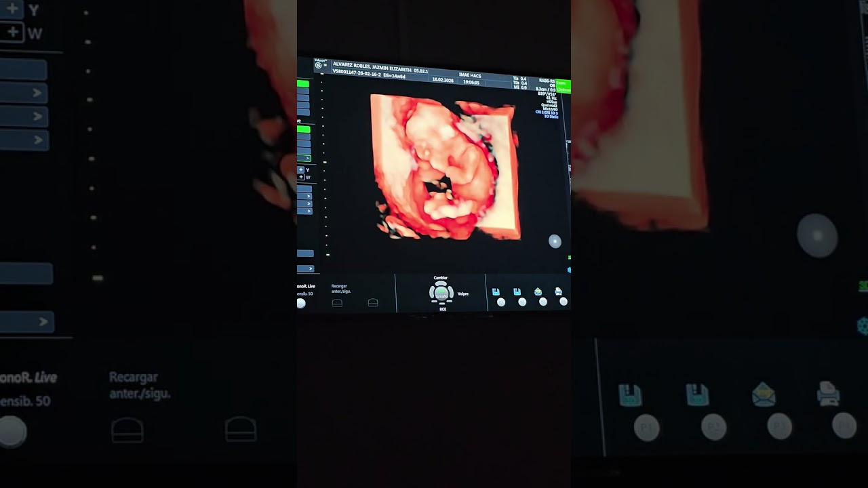Click the blue 3D Static mode text
Image resolution: width=868 pixels, height=488 pixels.
pyautogui.click(x=551, y=117)
